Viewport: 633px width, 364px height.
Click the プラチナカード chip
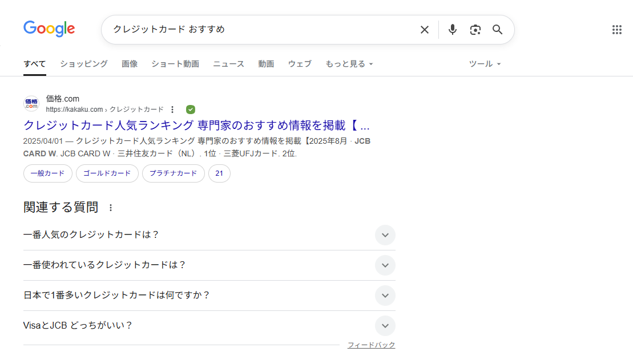pos(173,173)
